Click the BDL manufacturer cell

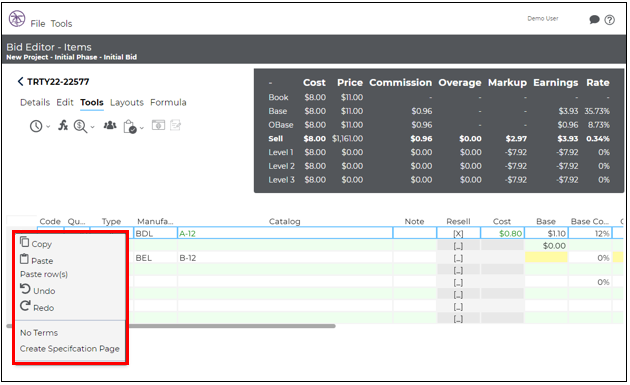point(155,233)
